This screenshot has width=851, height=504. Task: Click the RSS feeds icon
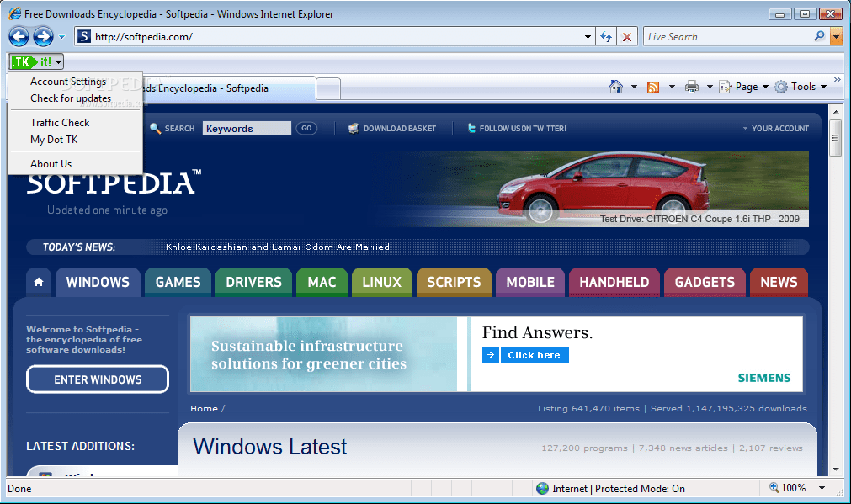(653, 87)
